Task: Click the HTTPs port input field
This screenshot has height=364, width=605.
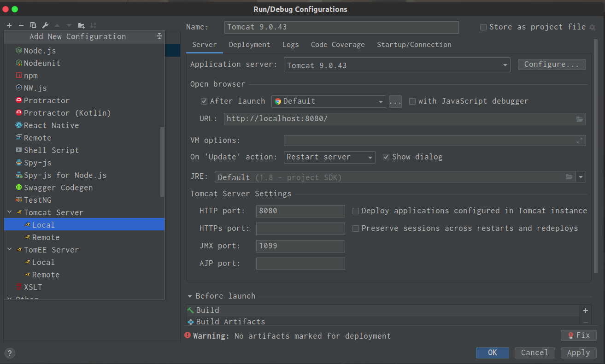Action: 300,229
